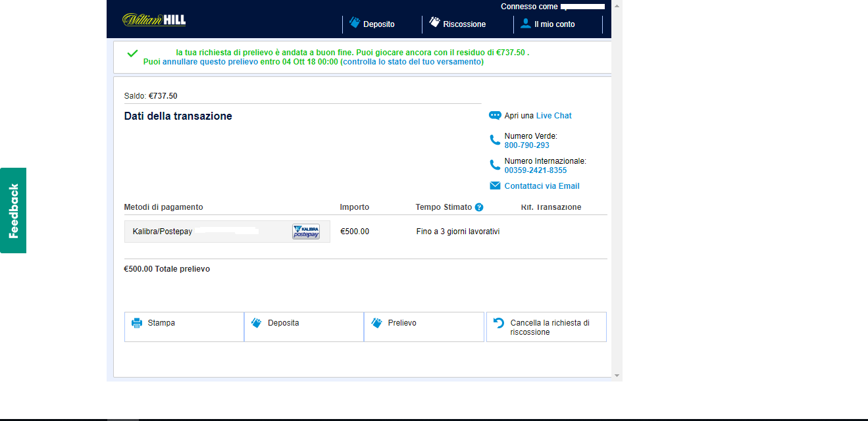This screenshot has height=421, width=868.
Task: Call Numero Verde 800-790-293 link
Action: 526,145
